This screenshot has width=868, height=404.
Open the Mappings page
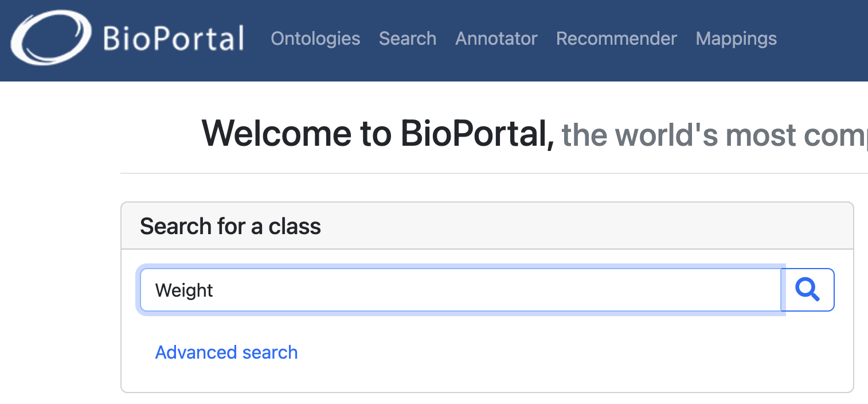click(x=736, y=38)
